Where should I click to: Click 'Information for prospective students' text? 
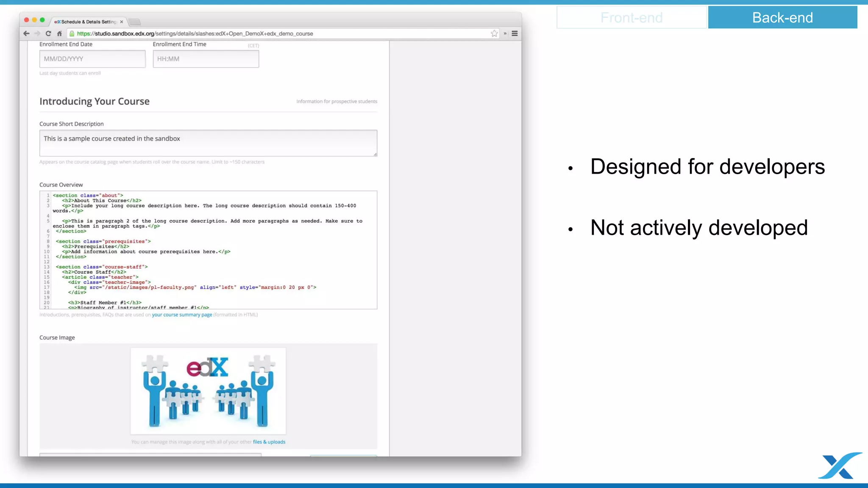pyautogui.click(x=337, y=101)
